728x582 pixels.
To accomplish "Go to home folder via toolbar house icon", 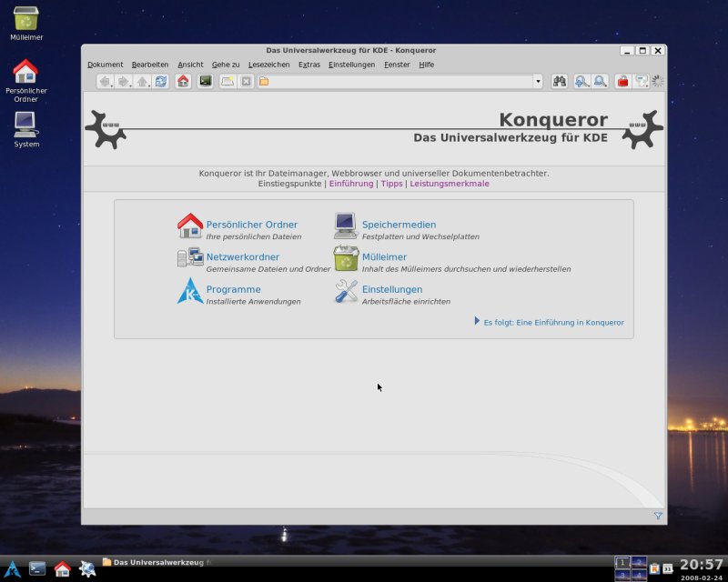I will coord(184,82).
